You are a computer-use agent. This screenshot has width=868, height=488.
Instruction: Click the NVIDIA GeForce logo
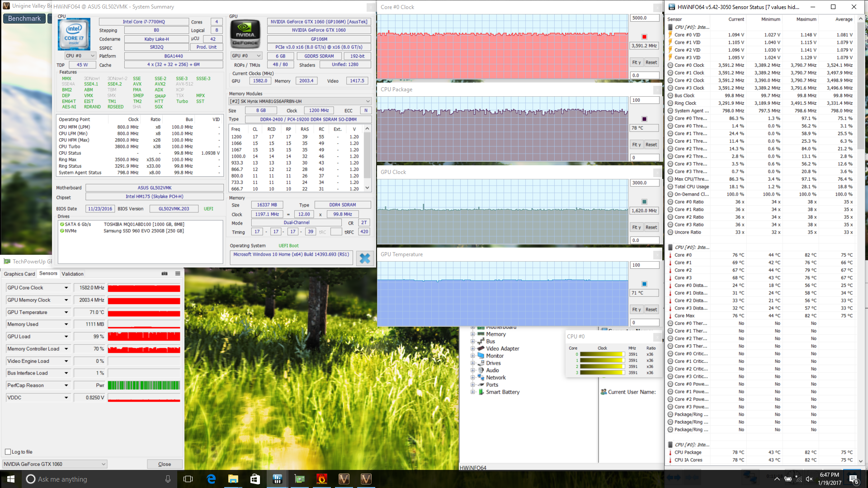click(245, 34)
